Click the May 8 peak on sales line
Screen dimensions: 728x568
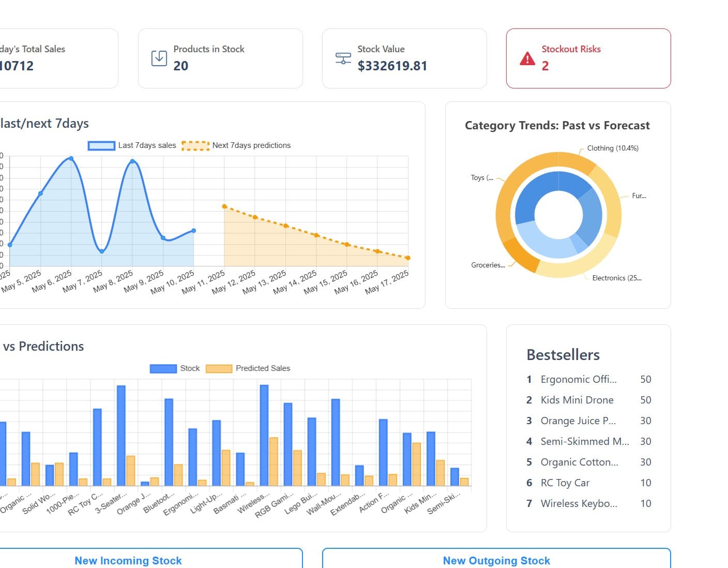pyautogui.click(x=133, y=161)
